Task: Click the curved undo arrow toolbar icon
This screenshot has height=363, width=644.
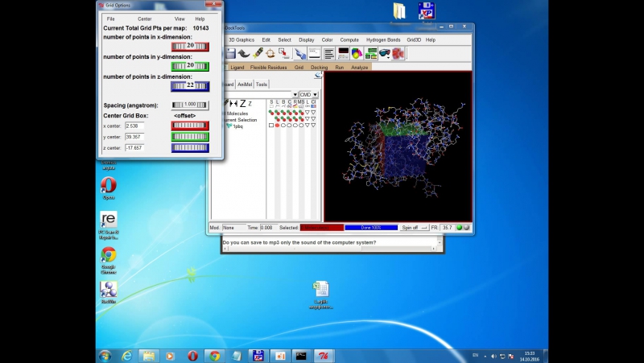Action: point(244,53)
